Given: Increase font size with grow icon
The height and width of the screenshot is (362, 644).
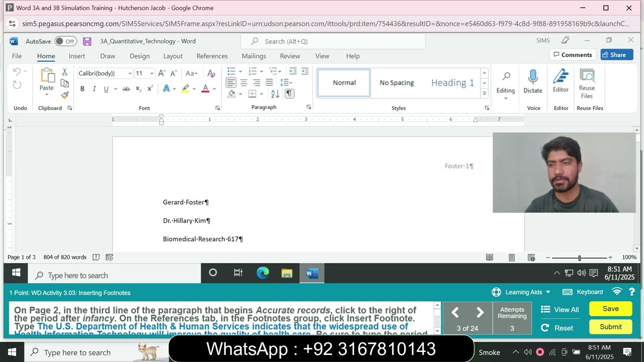Looking at the screenshot, I should coord(162,73).
